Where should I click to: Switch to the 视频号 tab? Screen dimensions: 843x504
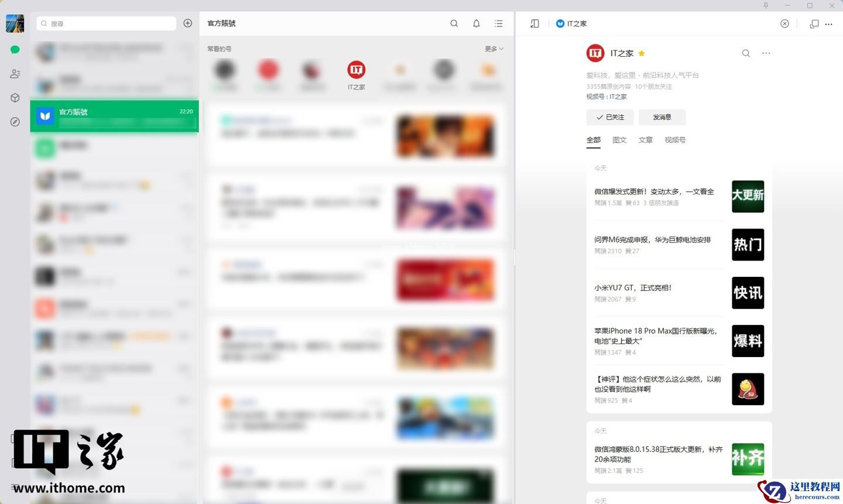tap(675, 140)
